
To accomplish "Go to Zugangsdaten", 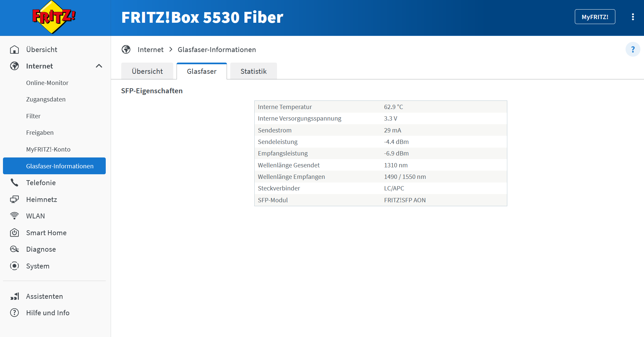I will tap(46, 99).
